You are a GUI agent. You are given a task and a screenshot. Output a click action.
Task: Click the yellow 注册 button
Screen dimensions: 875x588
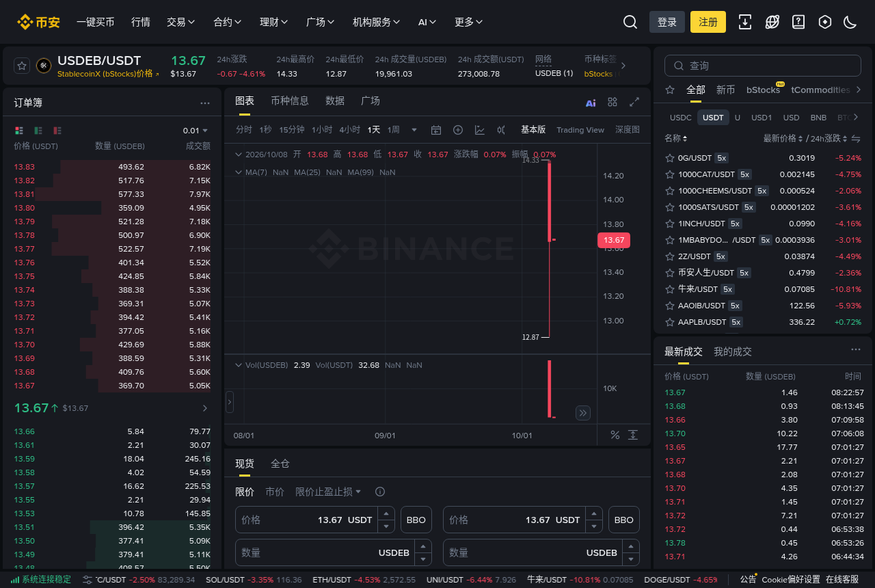point(708,22)
